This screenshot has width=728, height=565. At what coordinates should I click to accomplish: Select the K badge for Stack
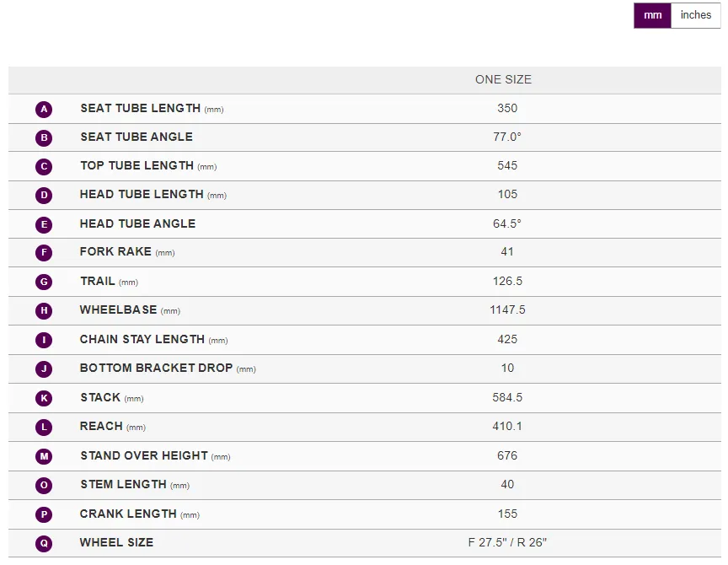pos(44,398)
